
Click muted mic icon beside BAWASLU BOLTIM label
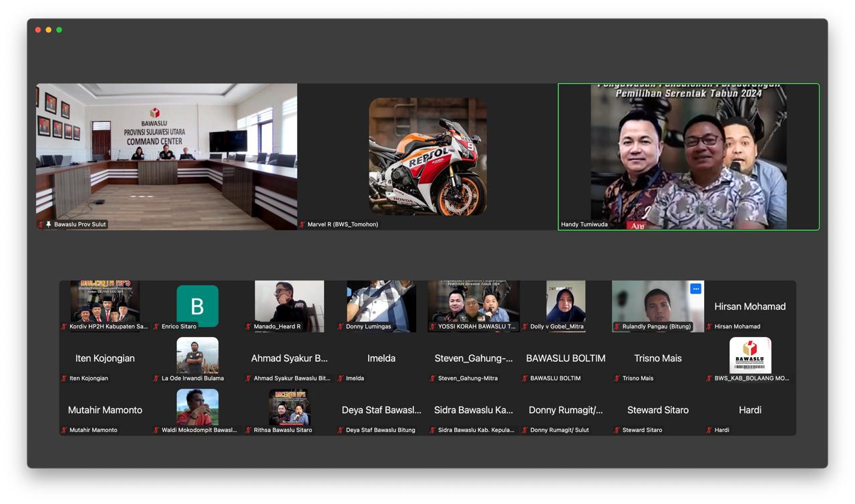pyautogui.click(x=525, y=379)
